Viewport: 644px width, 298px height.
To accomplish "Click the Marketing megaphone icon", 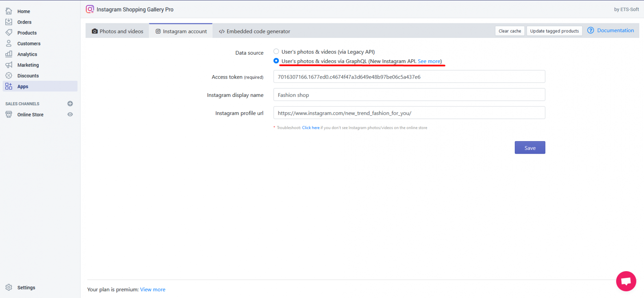I will [9, 65].
